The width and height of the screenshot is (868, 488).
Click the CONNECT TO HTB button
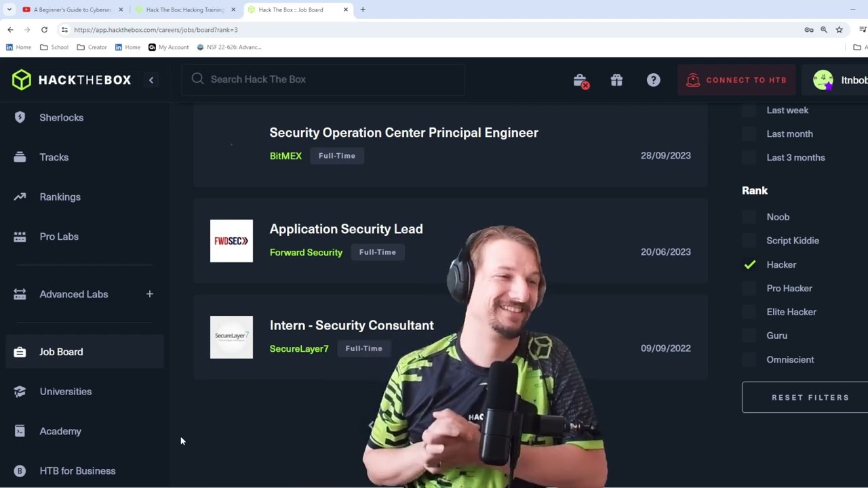[736, 80]
